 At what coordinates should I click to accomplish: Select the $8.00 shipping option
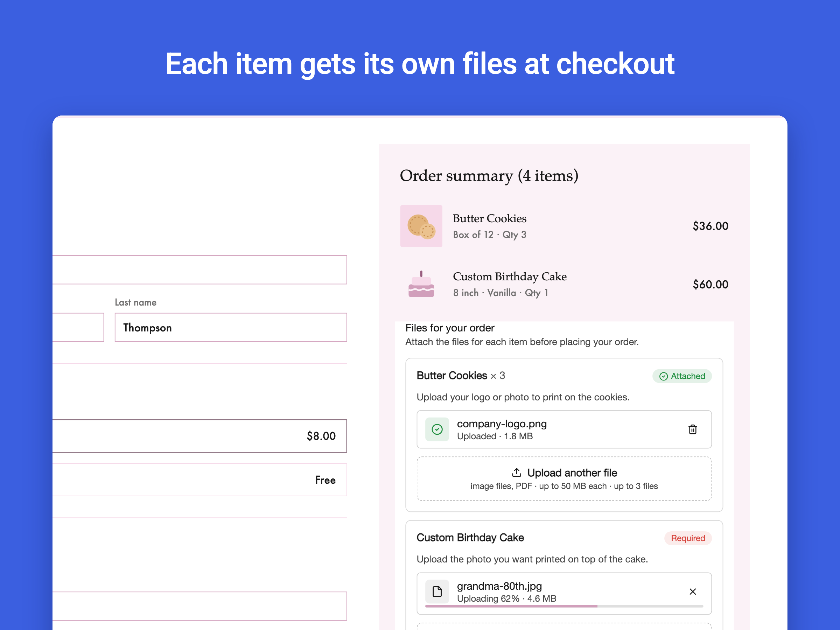200,436
